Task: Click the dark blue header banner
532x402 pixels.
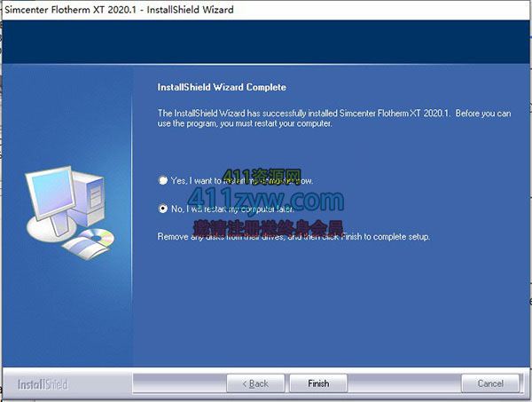Action: [x=266, y=41]
